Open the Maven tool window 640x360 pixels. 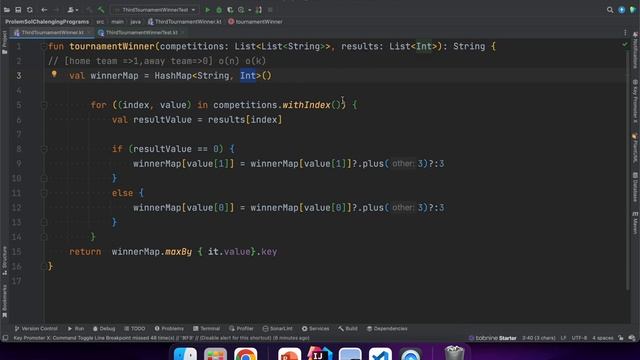coord(636,223)
